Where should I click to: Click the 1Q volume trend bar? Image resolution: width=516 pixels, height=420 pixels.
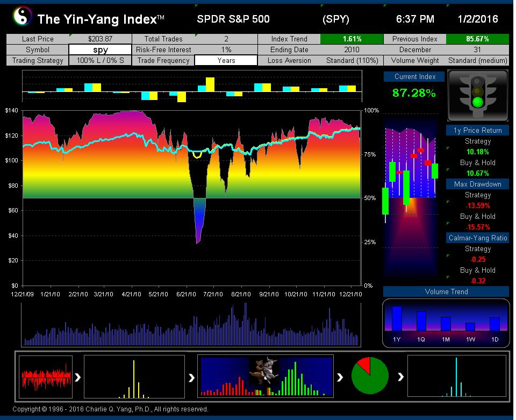click(x=421, y=321)
